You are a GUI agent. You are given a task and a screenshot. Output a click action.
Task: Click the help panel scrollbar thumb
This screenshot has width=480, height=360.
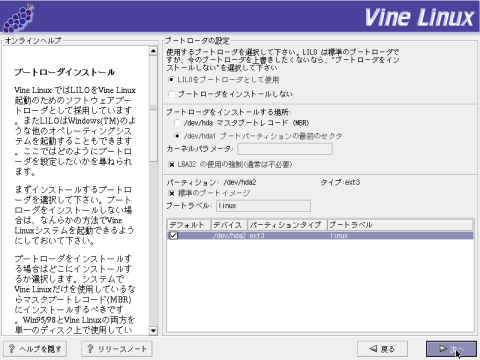click(153, 108)
